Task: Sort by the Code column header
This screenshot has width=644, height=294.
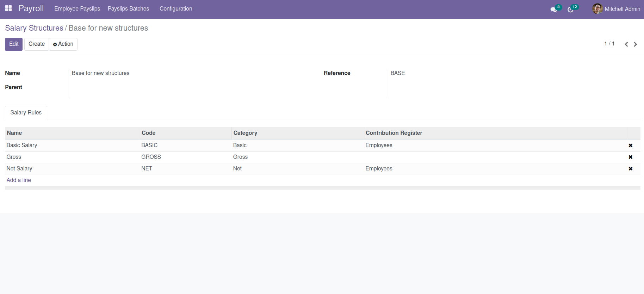Action: 186,133
